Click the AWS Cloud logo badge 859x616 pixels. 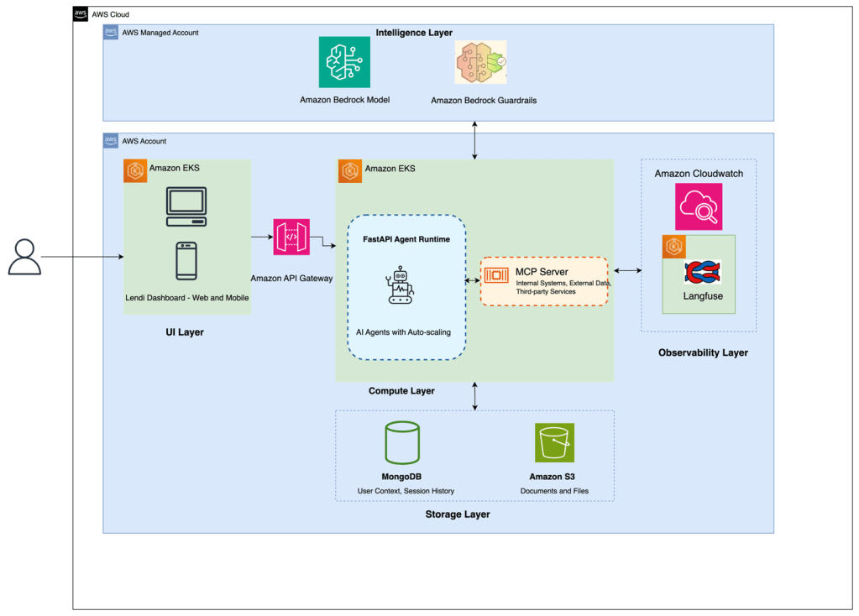[81, 14]
